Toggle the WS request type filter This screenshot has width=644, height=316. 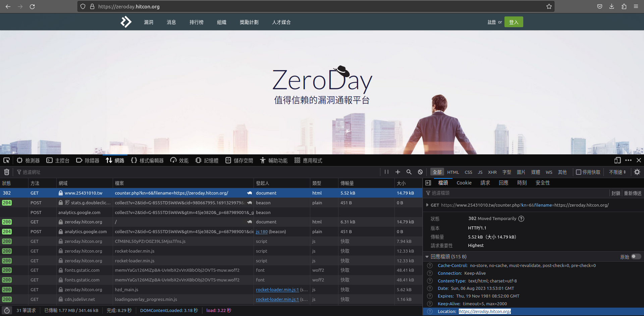pyautogui.click(x=549, y=172)
